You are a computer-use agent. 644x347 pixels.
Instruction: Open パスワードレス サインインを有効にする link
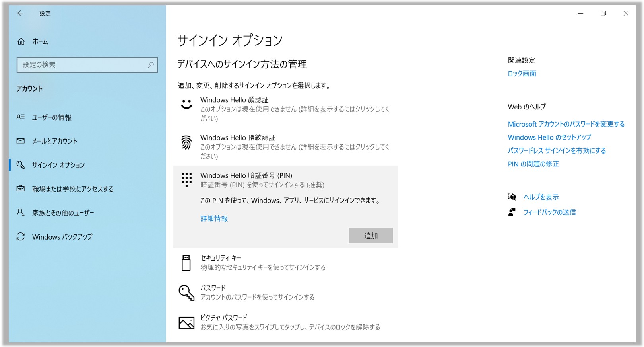(x=557, y=150)
